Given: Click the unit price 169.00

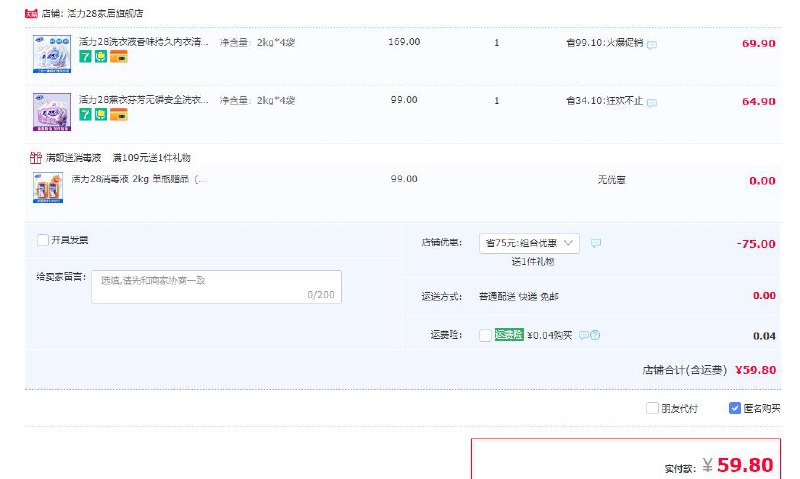Looking at the screenshot, I should point(404,42).
